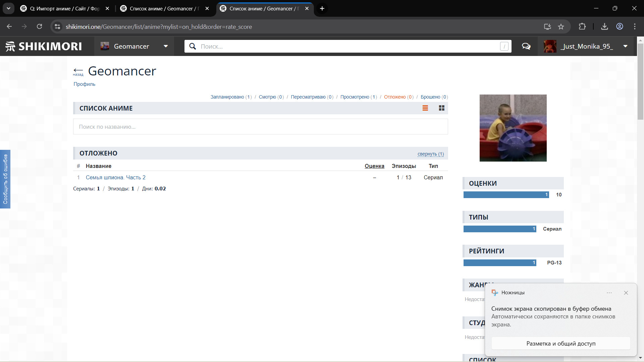Open Семья шпиона. Часть 2 link
This screenshot has width=644, height=362.
[115, 177]
